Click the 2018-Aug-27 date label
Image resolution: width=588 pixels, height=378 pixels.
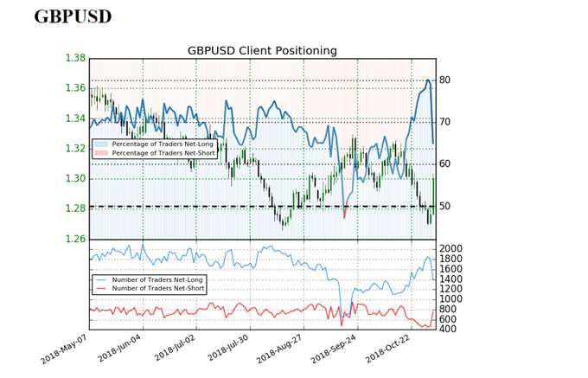(x=279, y=349)
